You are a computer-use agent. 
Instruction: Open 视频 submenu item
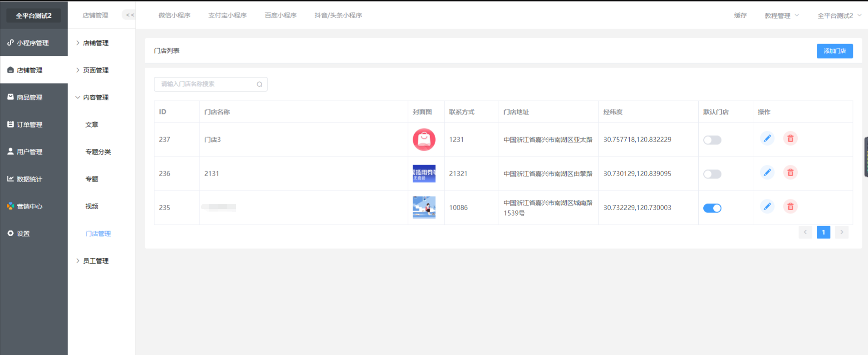point(92,206)
